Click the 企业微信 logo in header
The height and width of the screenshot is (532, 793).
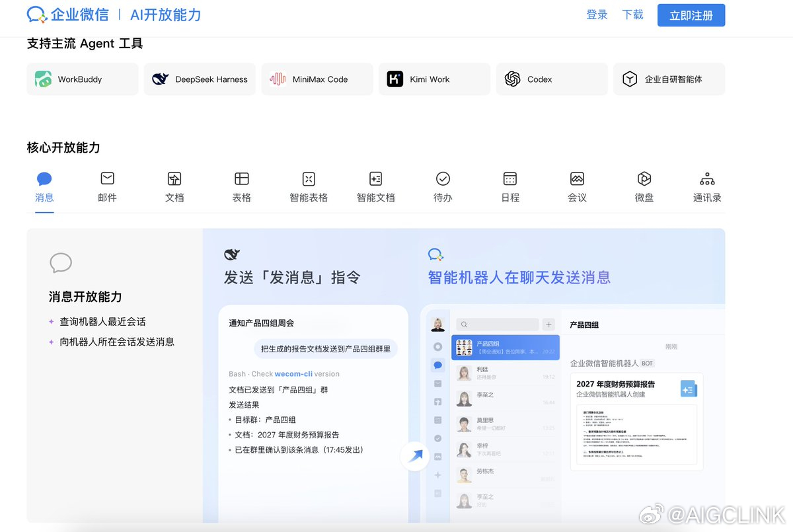coord(68,15)
